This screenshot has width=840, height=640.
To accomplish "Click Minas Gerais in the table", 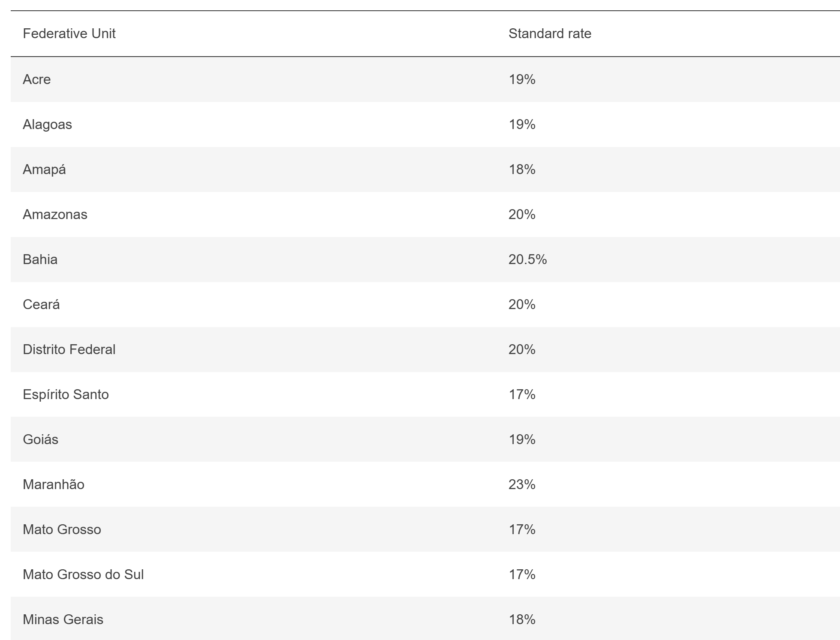I will point(63,619).
